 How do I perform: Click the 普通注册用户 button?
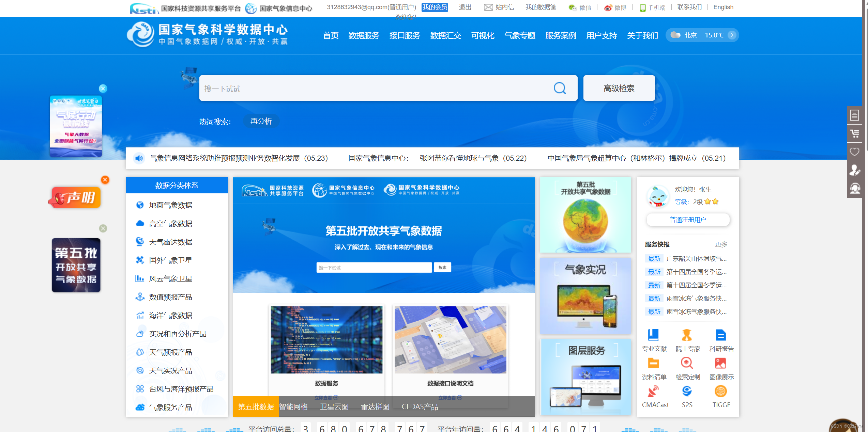(688, 220)
